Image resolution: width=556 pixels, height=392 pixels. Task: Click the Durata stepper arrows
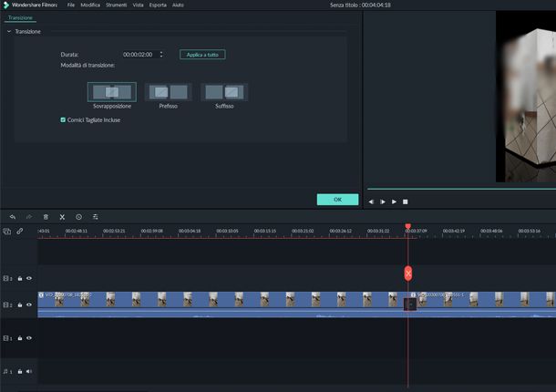click(161, 55)
